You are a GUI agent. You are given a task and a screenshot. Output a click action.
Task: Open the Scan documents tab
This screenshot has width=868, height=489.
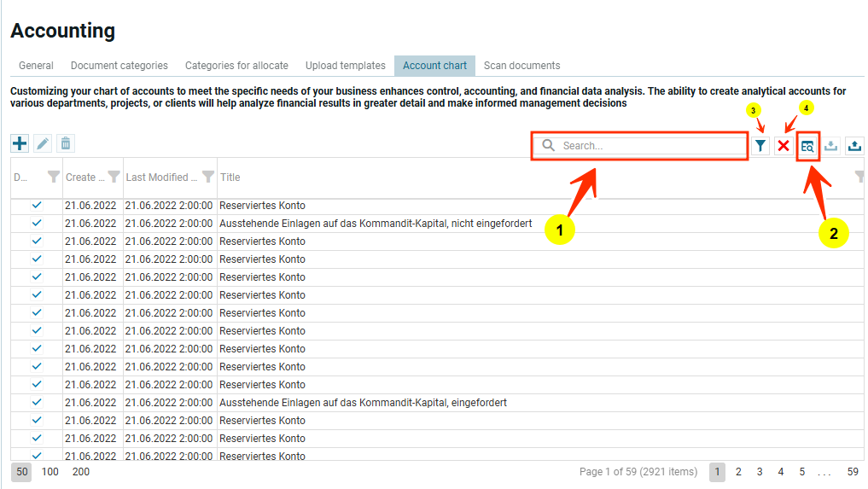pos(521,66)
